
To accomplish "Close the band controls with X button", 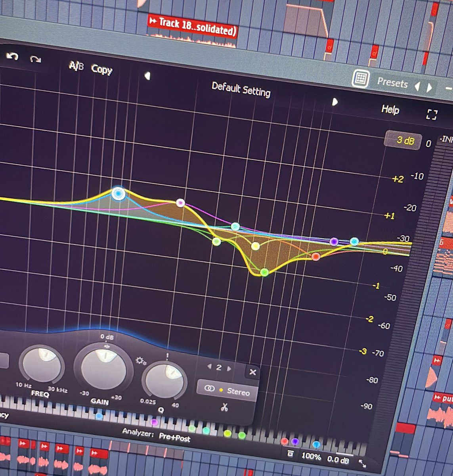I will pos(252,372).
